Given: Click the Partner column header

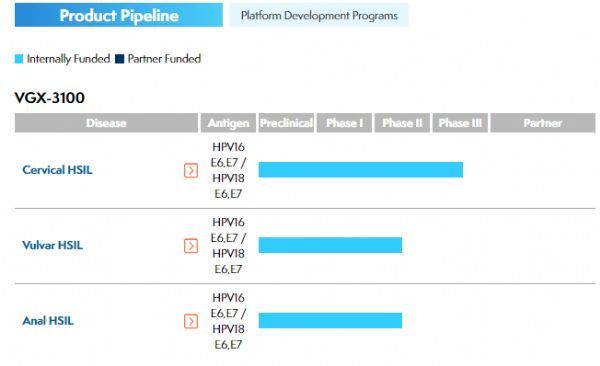Looking at the screenshot, I should tap(543, 123).
